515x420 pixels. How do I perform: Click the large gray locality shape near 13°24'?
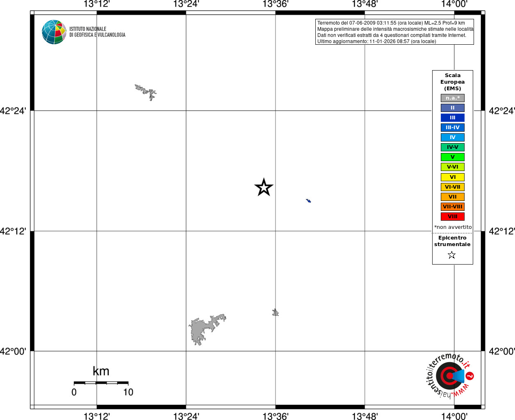pyautogui.click(x=207, y=329)
